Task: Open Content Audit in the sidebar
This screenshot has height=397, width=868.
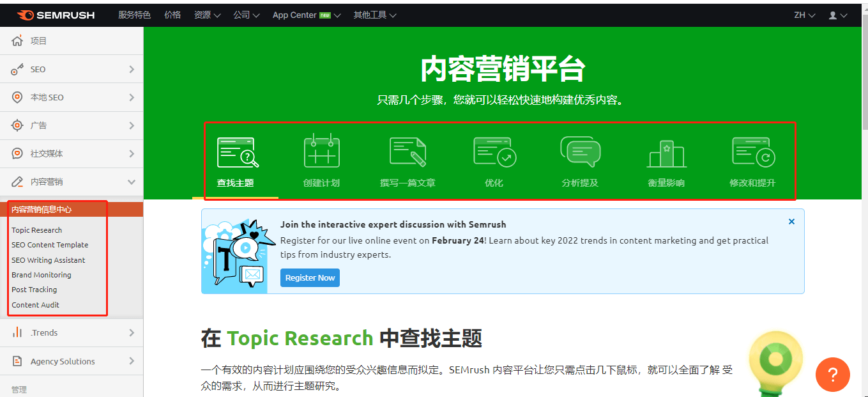Action: click(35, 305)
